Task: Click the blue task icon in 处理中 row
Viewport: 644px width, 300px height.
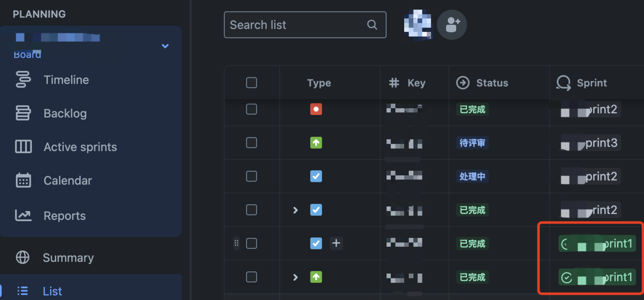Action: (x=316, y=176)
